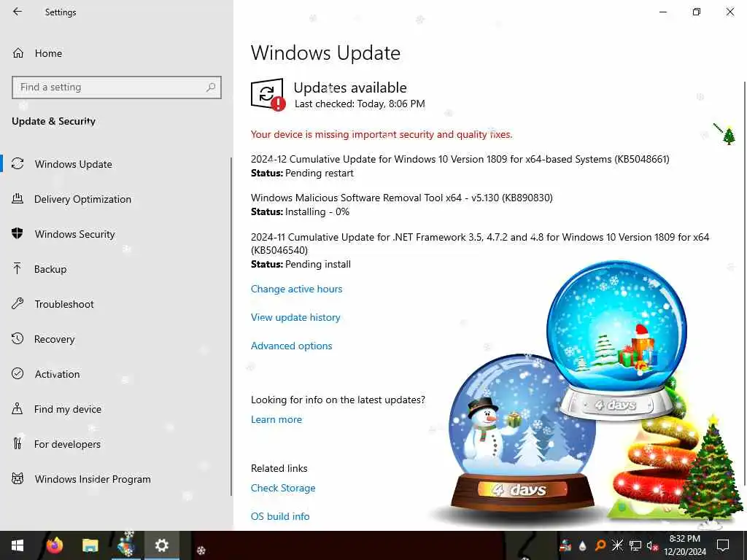Launch Firefox from the taskbar
Screen dimensions: 747x560
click(x=54, y=545)
